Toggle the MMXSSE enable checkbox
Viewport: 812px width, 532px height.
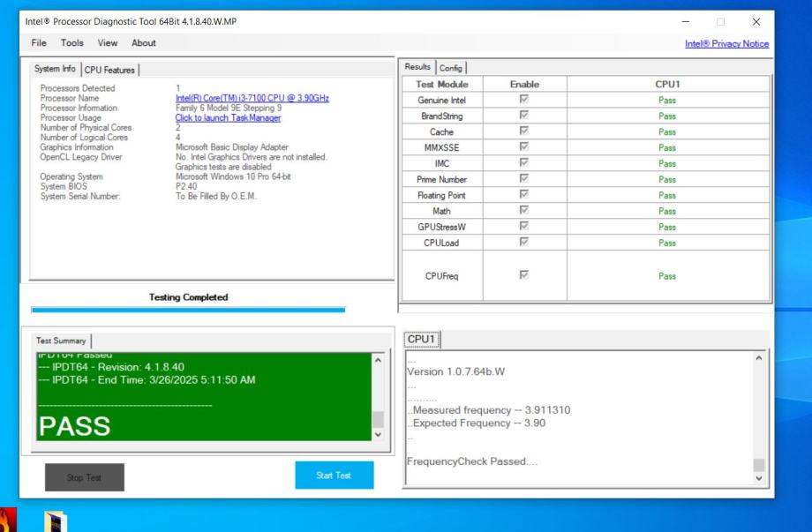click(524, 146)
